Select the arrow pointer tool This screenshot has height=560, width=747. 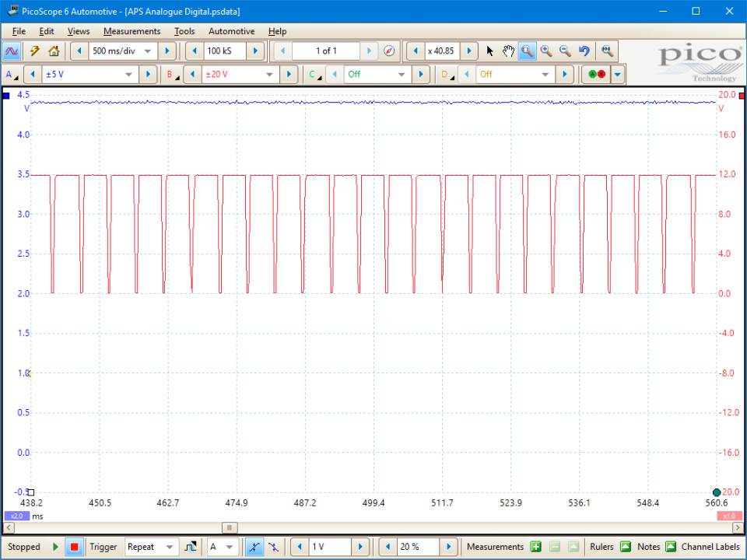coord(489,51)
